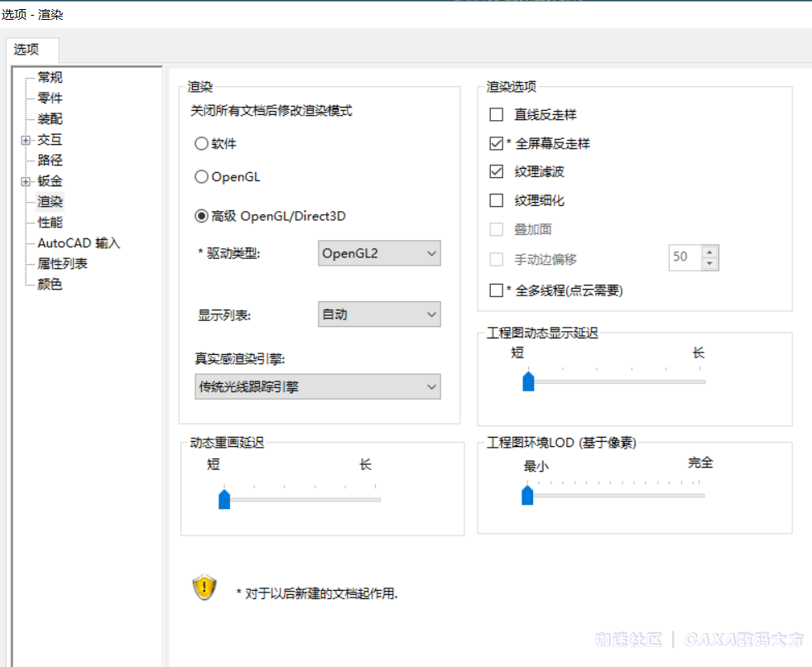Open the 驱动类型 OpenGL2 dropdown
The width and height of the screenshot is (812, 667).
point(379,253)
